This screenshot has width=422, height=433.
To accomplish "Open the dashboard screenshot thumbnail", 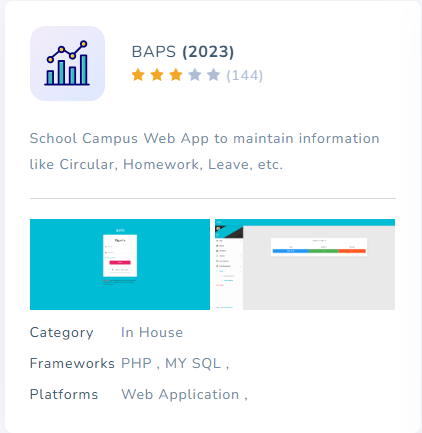I will pyautogui.click(x=305, y=264).
